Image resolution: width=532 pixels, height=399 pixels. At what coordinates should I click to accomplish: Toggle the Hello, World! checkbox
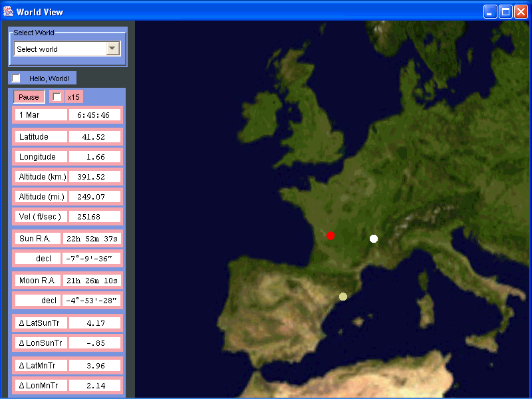point(17,78)
